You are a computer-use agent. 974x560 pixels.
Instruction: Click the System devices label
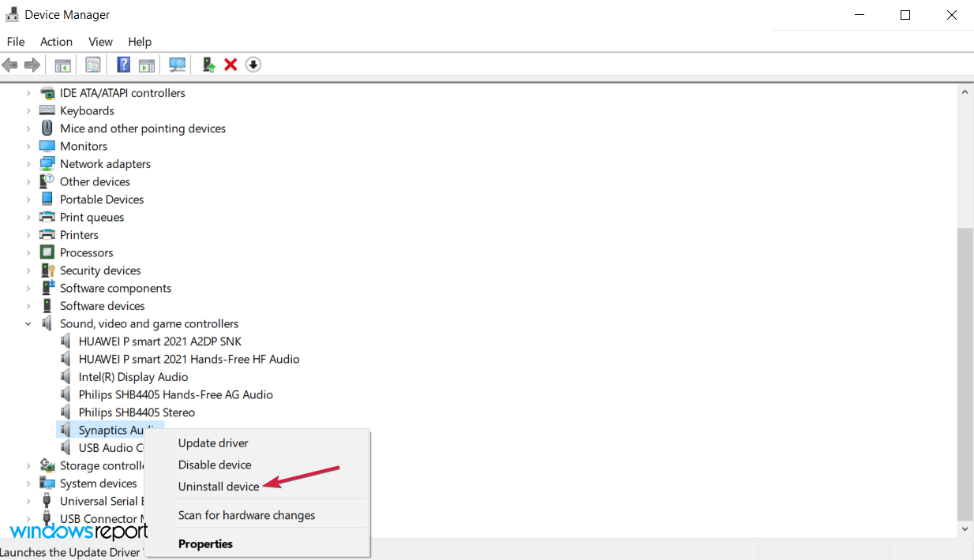pyautogui.click(x=99, y=483)
